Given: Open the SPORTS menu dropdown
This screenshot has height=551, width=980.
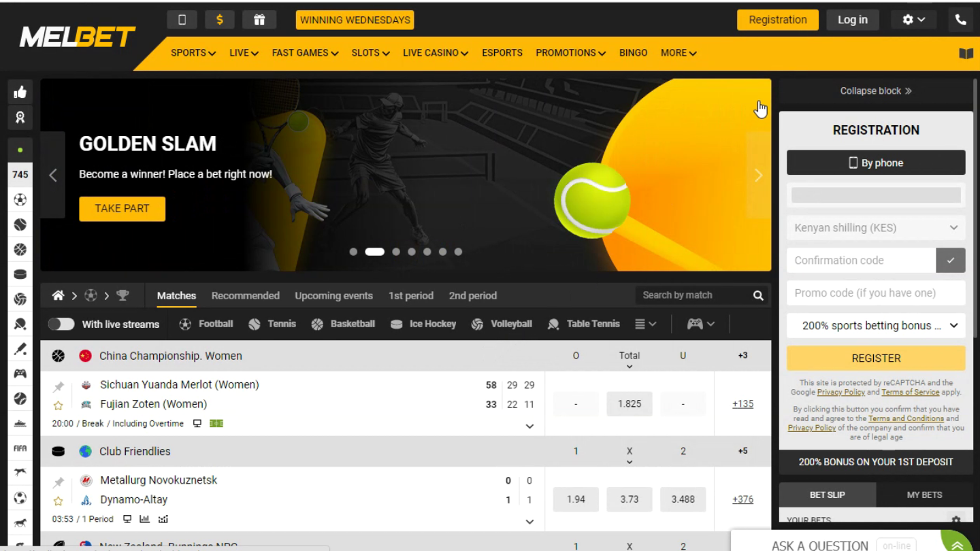Looking at the screenshot, I should (x=193, y=53).
